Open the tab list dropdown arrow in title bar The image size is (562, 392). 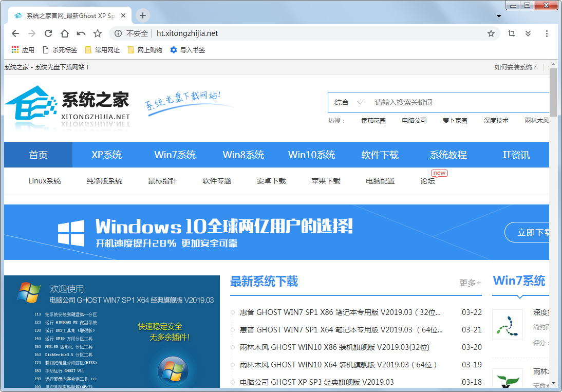pyautogui.click(x=499, y=16)
